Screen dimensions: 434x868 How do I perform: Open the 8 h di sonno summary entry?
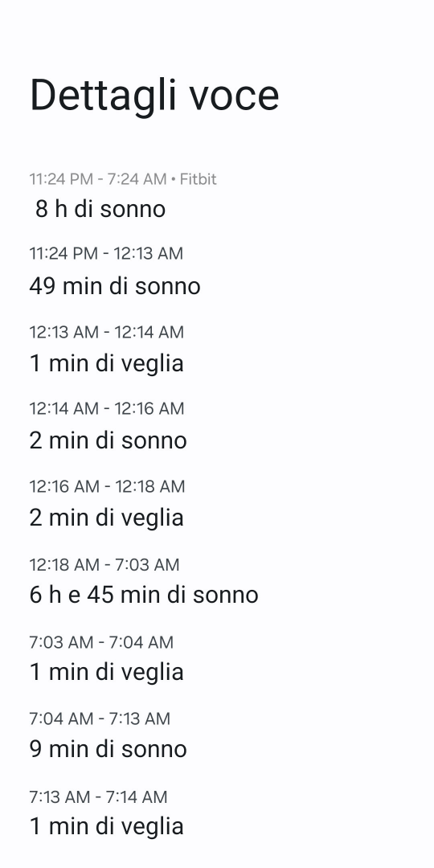[x=100, y=209]
